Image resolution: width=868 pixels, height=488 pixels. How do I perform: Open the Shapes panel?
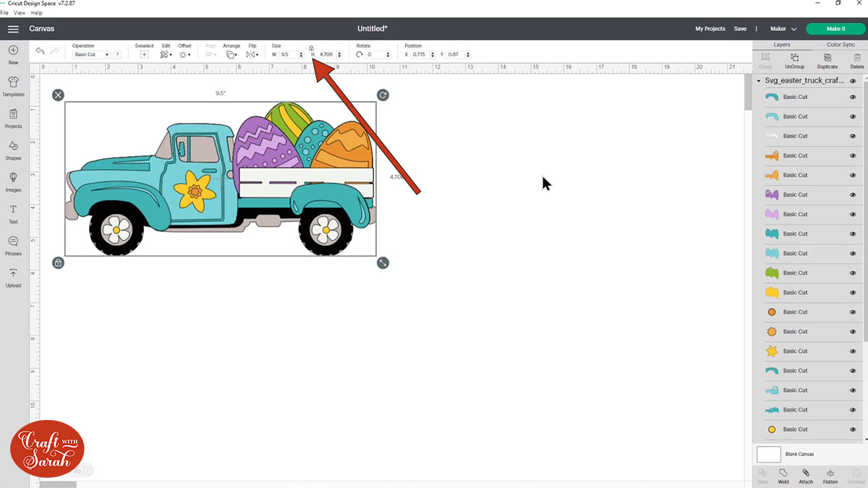pyautogui.click(x=13, y=147)
